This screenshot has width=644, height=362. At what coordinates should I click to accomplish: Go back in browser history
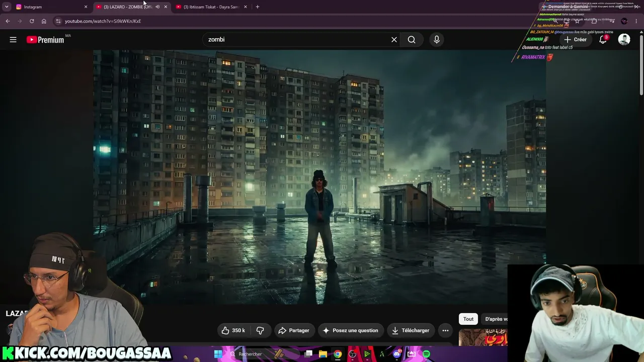(x=8, y=21)
